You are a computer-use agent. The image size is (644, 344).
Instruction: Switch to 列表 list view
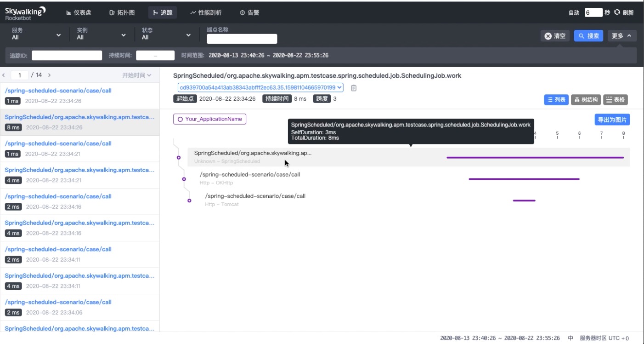(556, 100)
